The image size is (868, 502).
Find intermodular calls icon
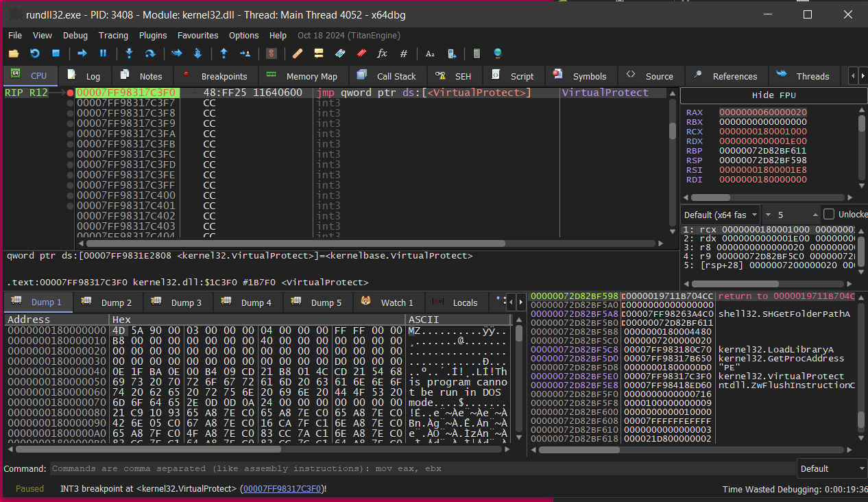(451, 53)
